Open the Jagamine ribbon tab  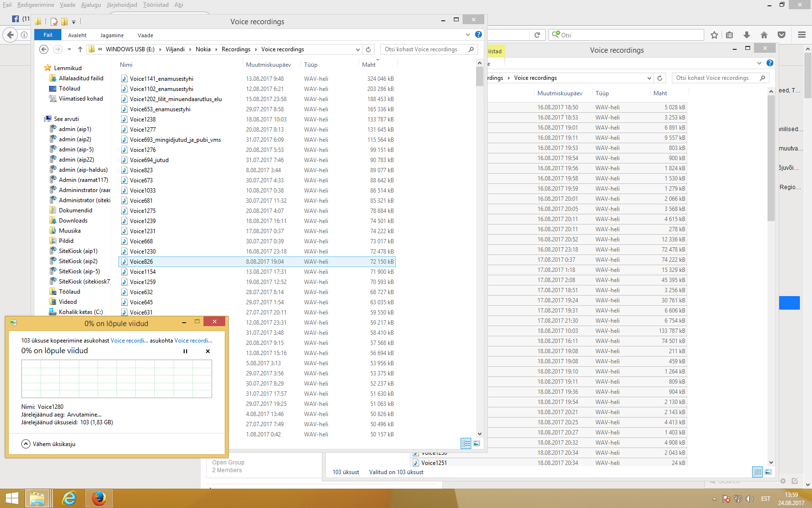[x=112, y=35]
